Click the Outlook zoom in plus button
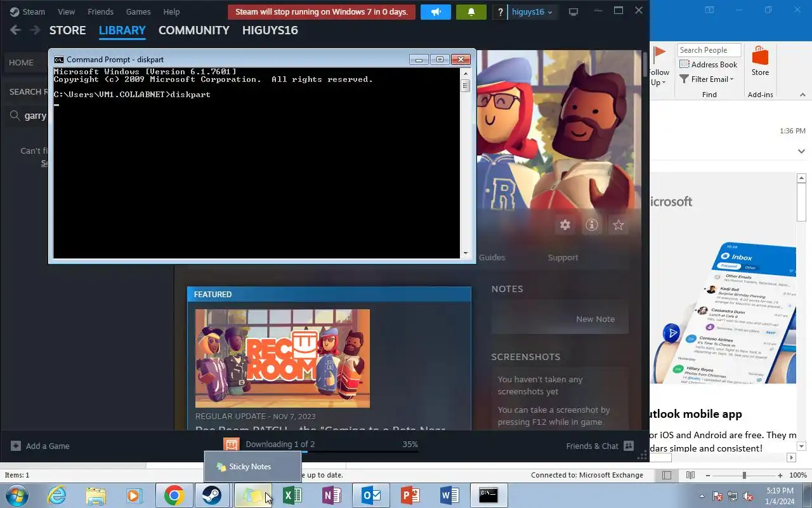The height and width of the screenshot is (508, 812). coord(780,475)
